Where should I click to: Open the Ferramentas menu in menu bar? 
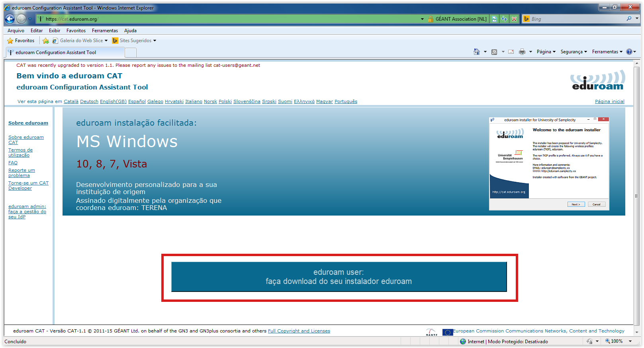(x=105, y=31)
